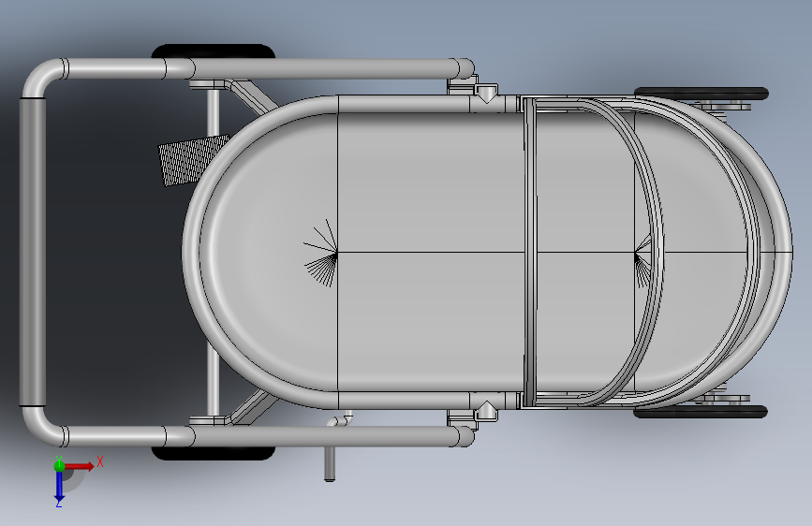812x526 pixels.
Task: Select the top-right front wheel
Action: [x=701, y=94]
